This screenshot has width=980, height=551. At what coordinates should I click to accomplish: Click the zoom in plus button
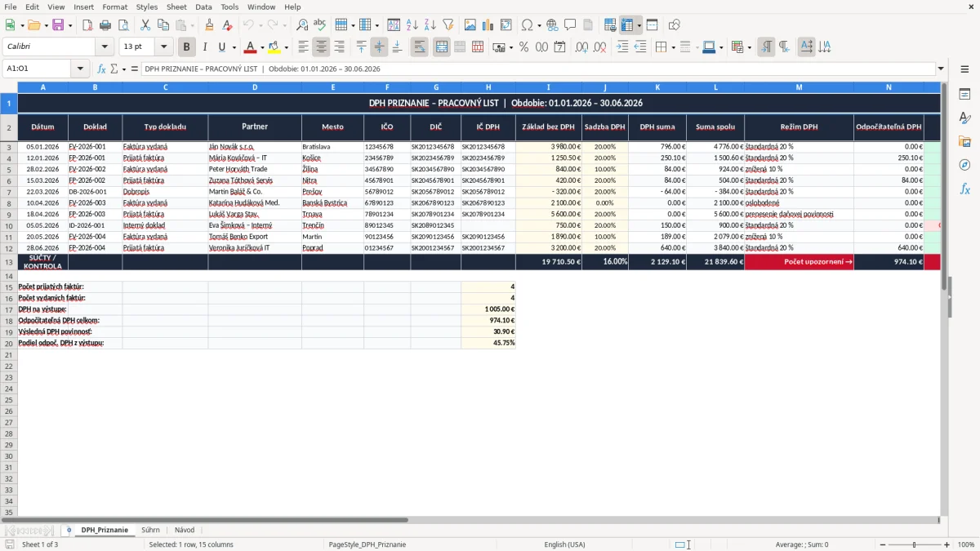point(947,544)
